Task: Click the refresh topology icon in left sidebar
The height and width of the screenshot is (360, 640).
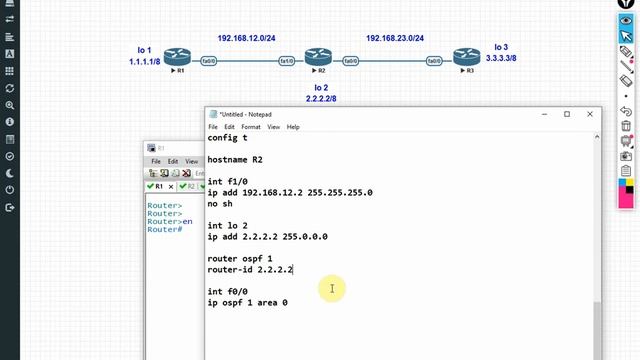Action: tap(10, 88)
